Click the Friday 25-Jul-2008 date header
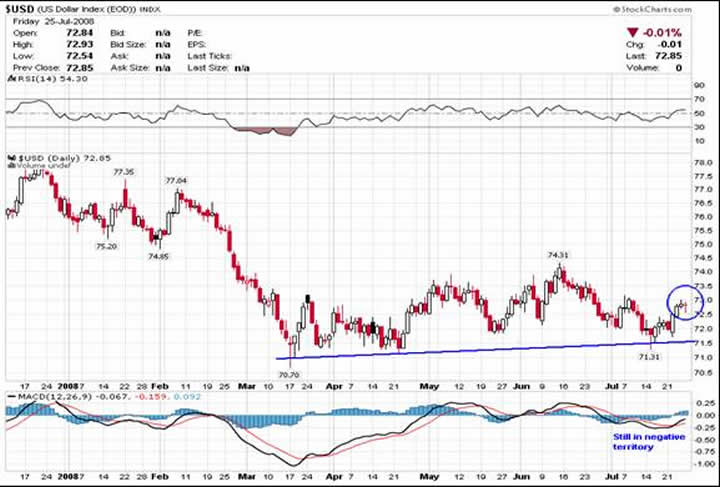Viewport: 720px width, 487px height. pyautogui.click(x=44, y=22)
